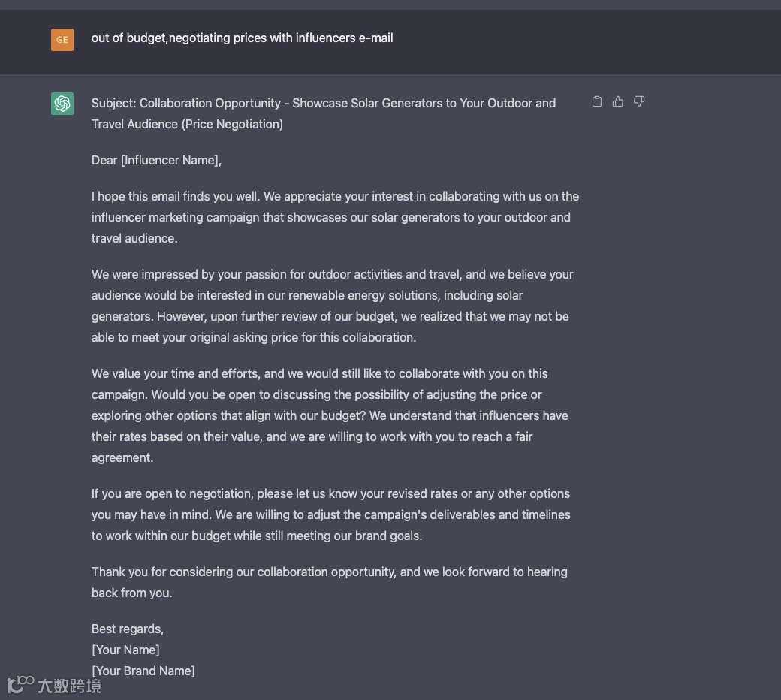781x700 pixels.
Task: Click the "[Your Brand Name]" placeholder
Action: coord(143,671)
